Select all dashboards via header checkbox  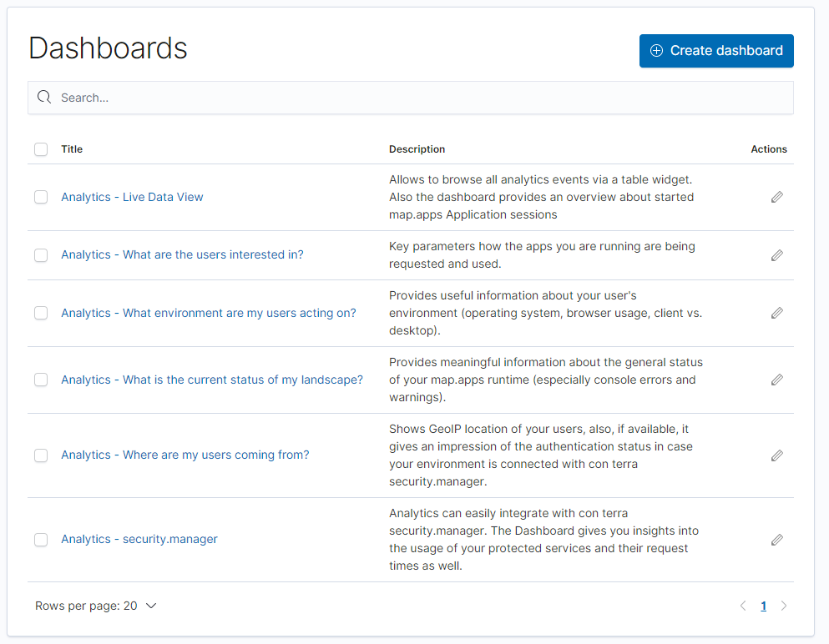tap(41, 148)
